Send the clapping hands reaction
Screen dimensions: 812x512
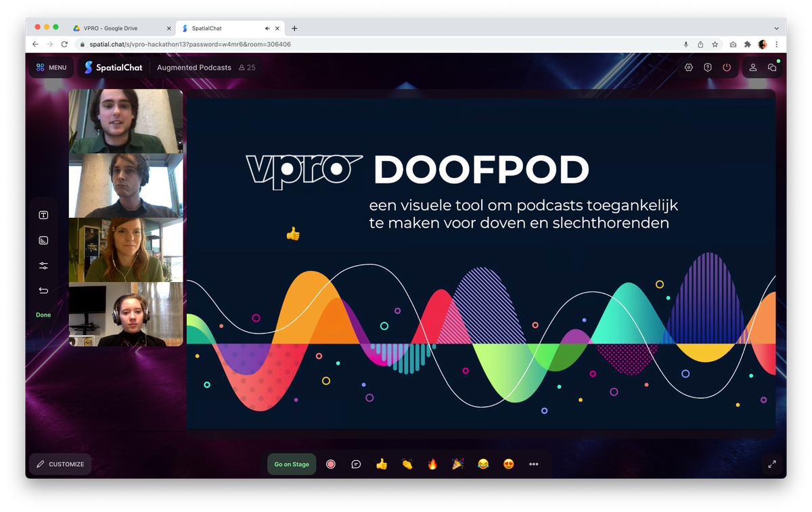point(407,464)
